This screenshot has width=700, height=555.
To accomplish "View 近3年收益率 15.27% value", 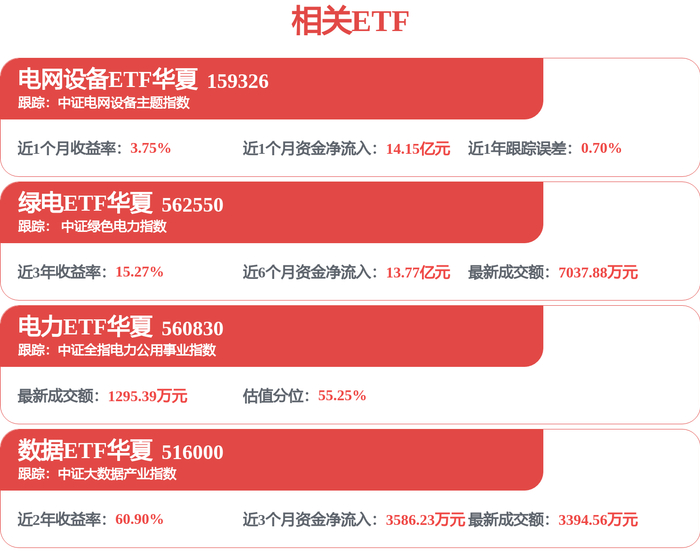I will pos(139,271).
